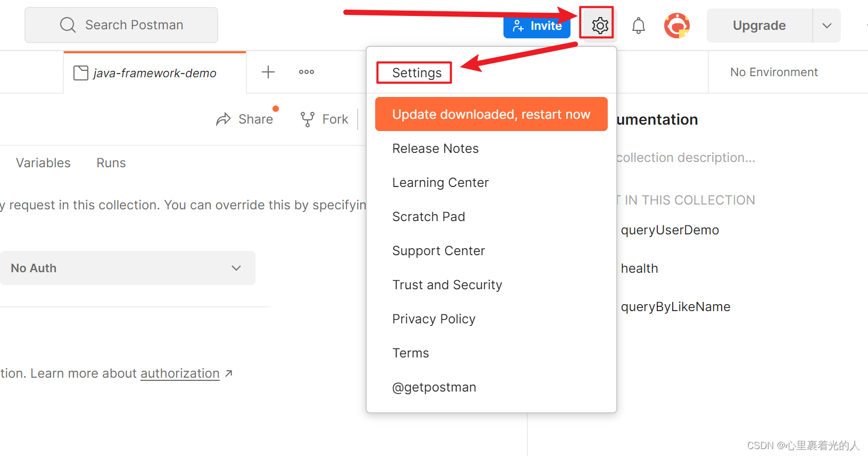Switch to the Variables tab
868x456 pixels.
tap(43, 163)
